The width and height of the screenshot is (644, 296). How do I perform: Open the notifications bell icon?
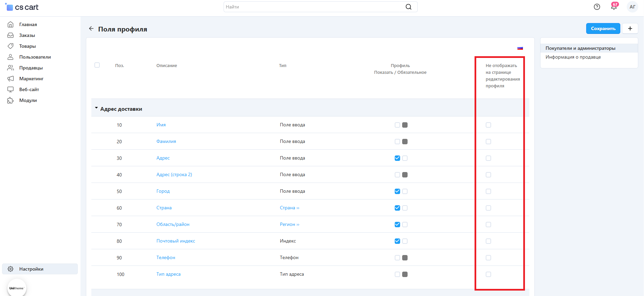614,7
